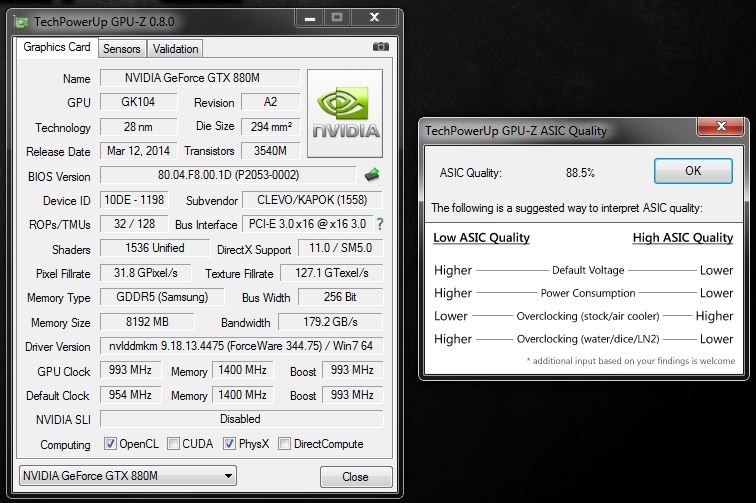The height and width of the screenshot is (503, 756).
Task: Click the NVIDIA SLI field showing Disabled
Action: click(x=241, y=419)
